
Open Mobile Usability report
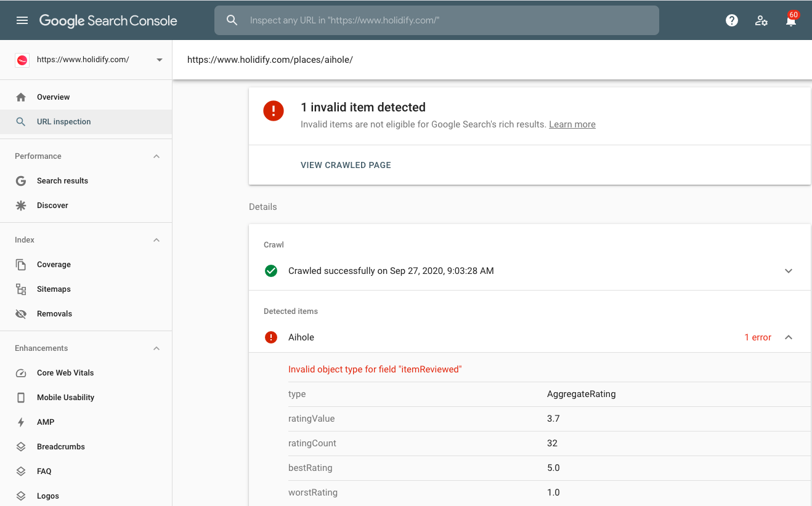point(86,398)
